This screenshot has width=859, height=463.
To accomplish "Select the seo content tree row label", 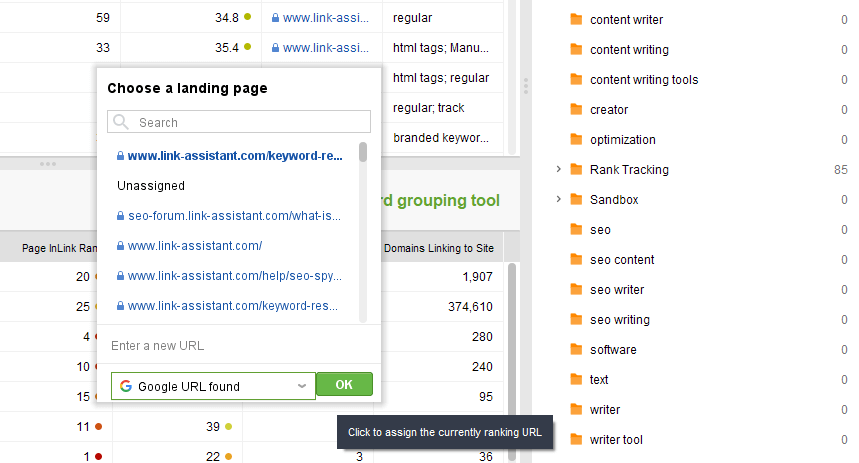I will [x=622, y=260].
